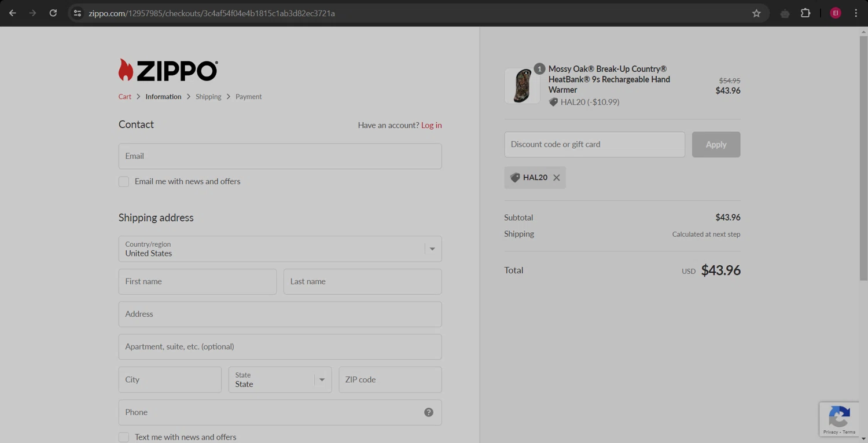
Task: Open the browser extensions puzzle icon
Action: (805, 13)
